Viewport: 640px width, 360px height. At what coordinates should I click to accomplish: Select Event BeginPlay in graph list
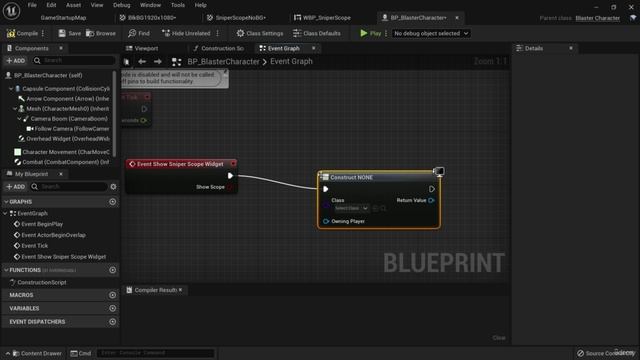point(42,224)
